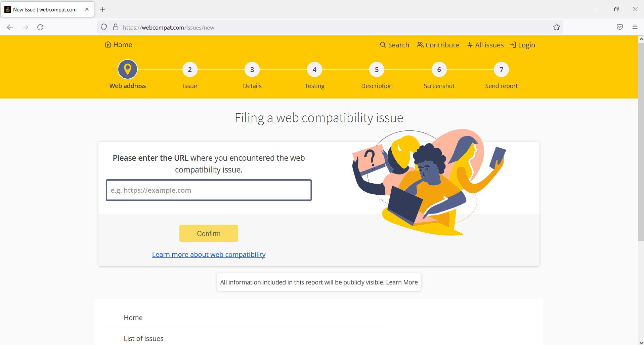Viewport: 644px width, 345px height.
Task: Click the house icon next to Home
Action: click(108, 44)
